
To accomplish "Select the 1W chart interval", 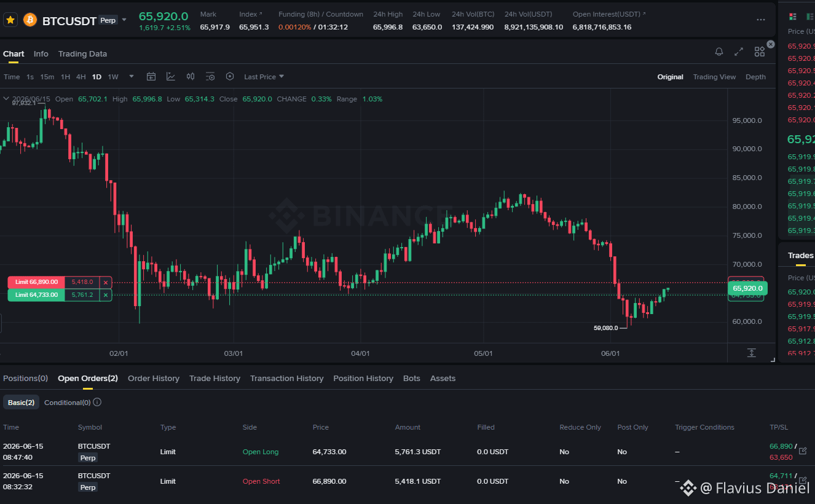I will pyautogui.click(x=113, y=77).
